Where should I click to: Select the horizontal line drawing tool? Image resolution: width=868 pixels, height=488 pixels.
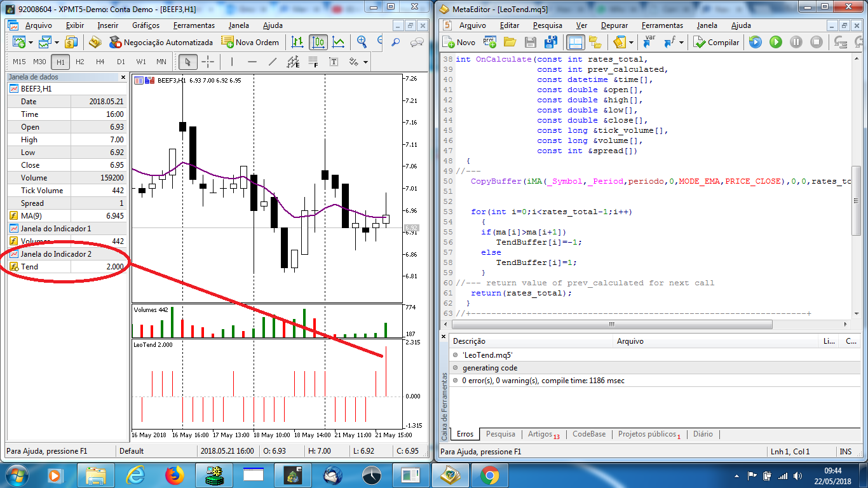(x=252, y=62)
